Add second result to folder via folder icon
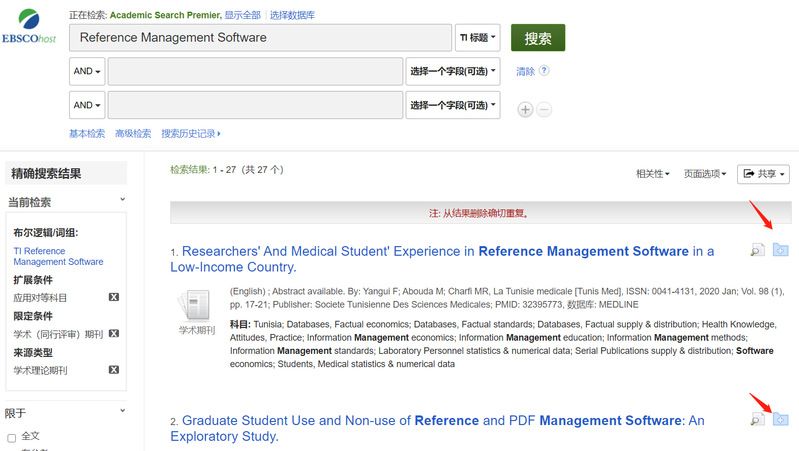Image resolution: width=799 pixels, height=451 pixels. pos(780,419)
